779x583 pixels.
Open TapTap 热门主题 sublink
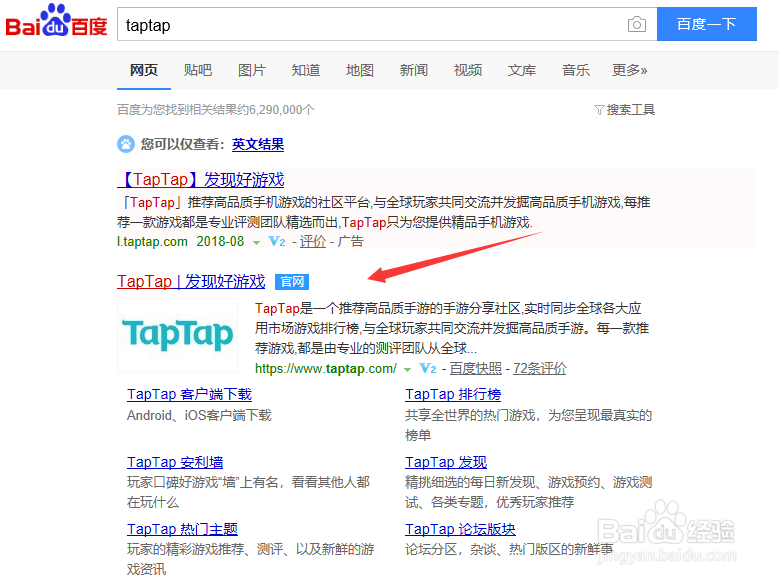point(182,529)
